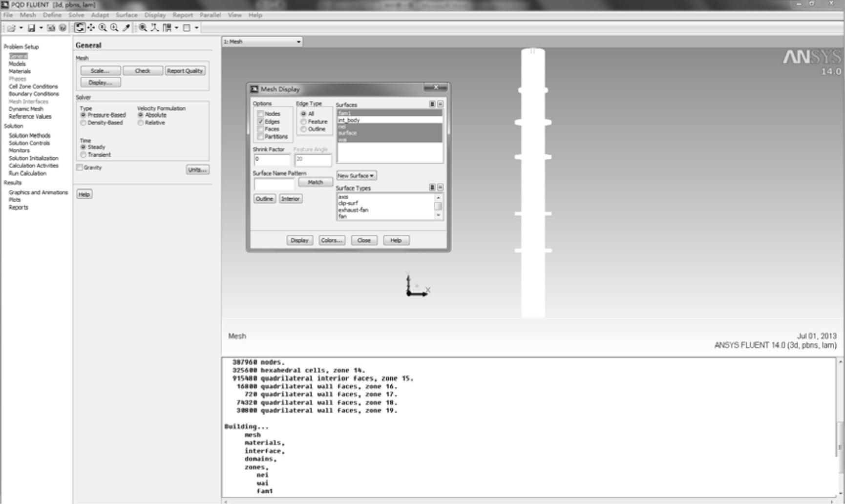Open Run Calculation in the tree

(27, 173)
